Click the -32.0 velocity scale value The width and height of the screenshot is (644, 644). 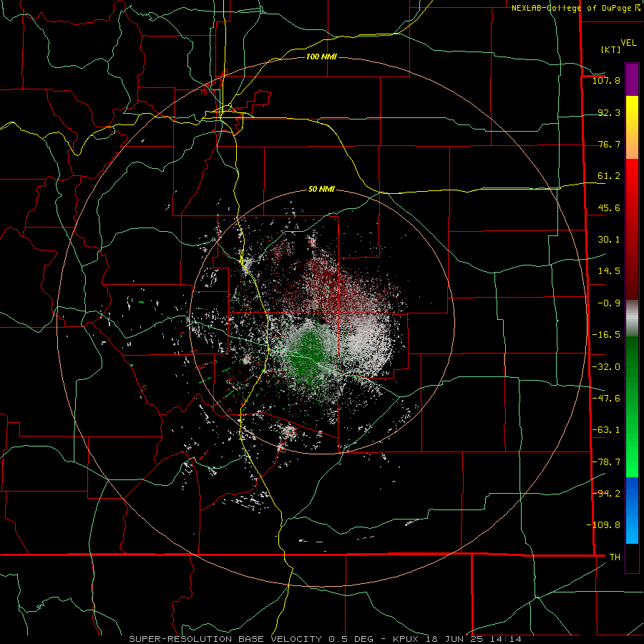pos(606,367)
